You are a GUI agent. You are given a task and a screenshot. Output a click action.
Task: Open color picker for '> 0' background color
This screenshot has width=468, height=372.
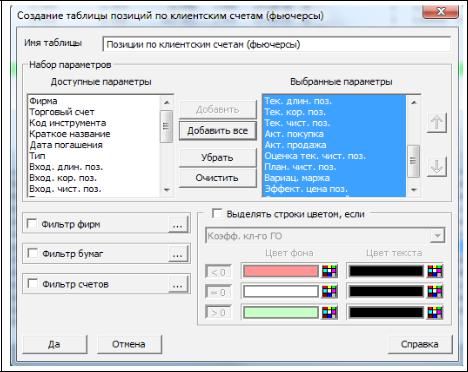click(329, 312)
